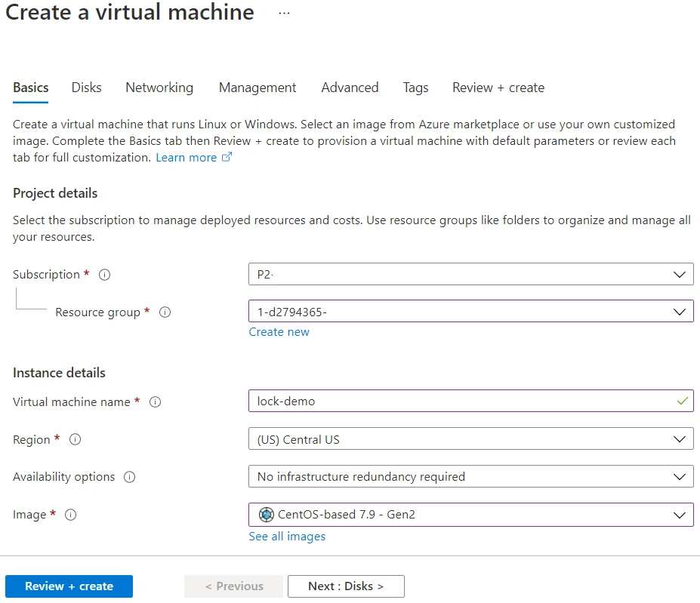Click the Resource group info icon
Viewport: 700px width, 603px height.
coord(165,312)
